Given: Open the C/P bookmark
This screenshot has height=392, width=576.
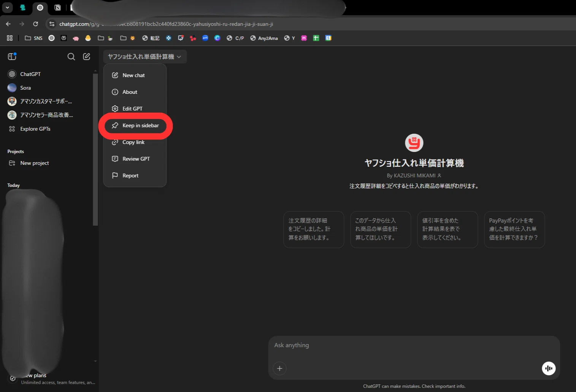Looking at the screenshot, I should [x=235, y=38].
